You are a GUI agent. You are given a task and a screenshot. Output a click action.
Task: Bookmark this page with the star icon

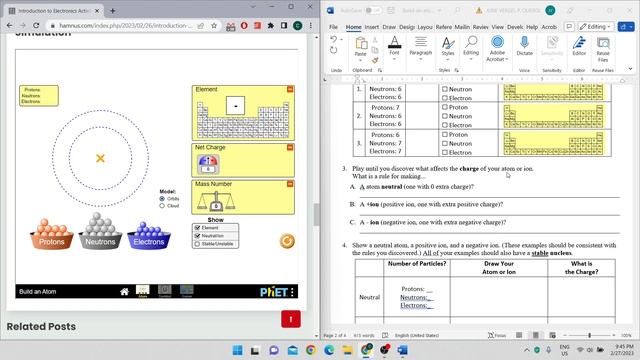(x=214, y=26)
